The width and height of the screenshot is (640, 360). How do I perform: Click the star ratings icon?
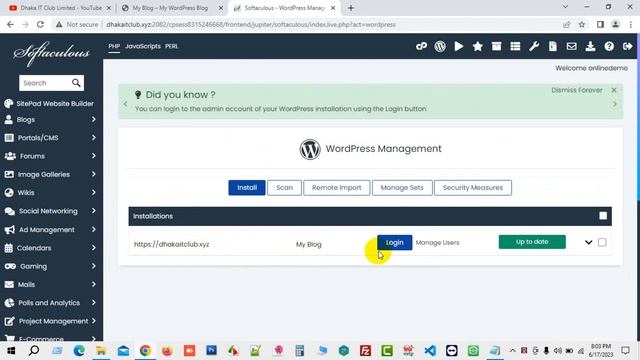(x=478, y=46)
